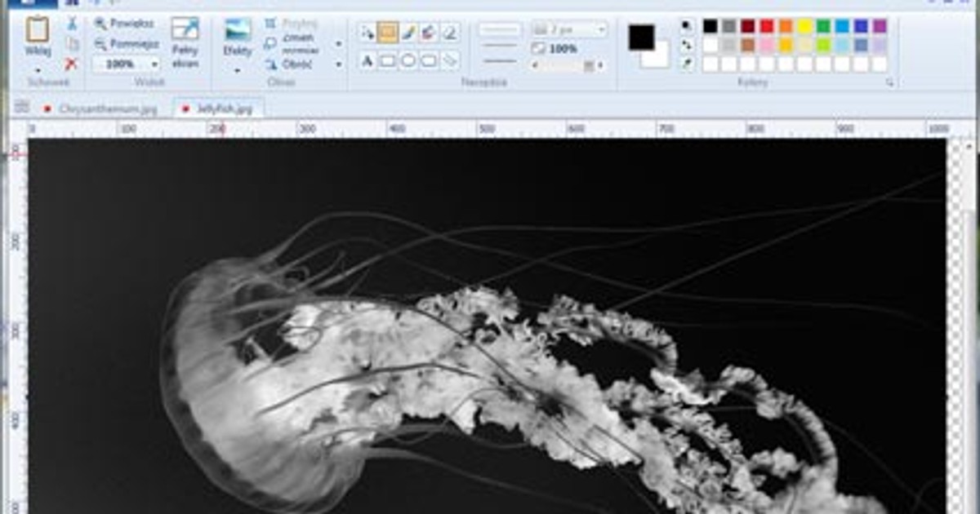Switch to the Chrysanthemum.jpg tab
The height and width of the screenshot is (514, 980).
[102, 109]
